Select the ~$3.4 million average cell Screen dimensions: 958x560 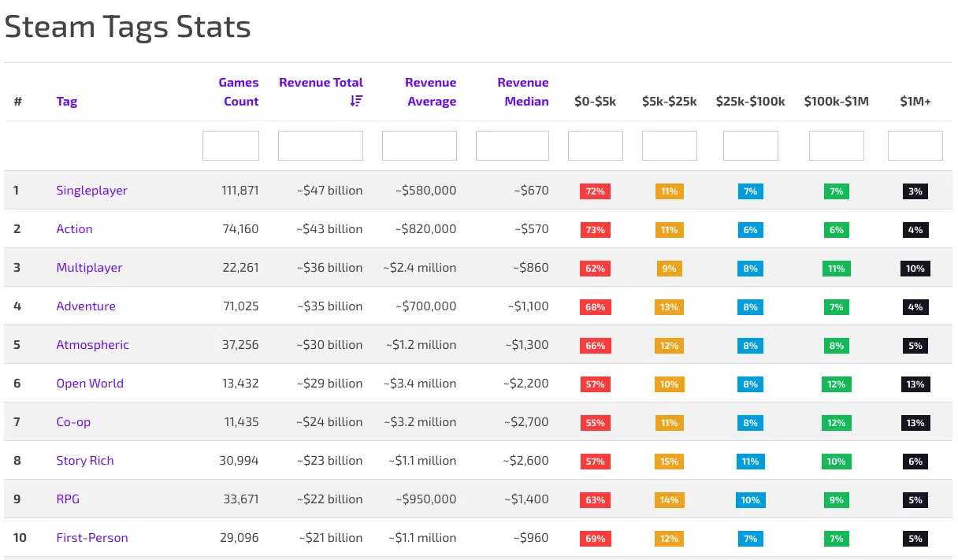click(419, 384)
